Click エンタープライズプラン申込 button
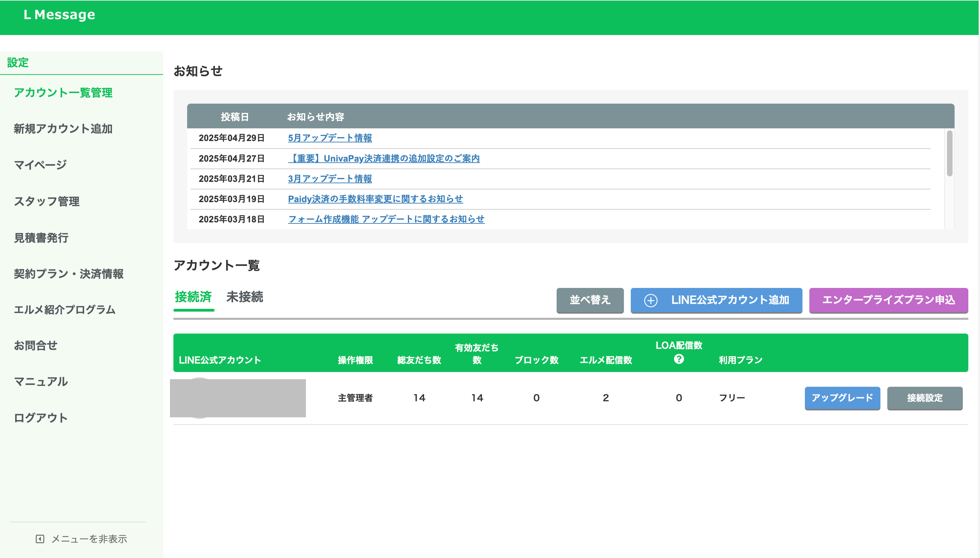 coord(888,300)
